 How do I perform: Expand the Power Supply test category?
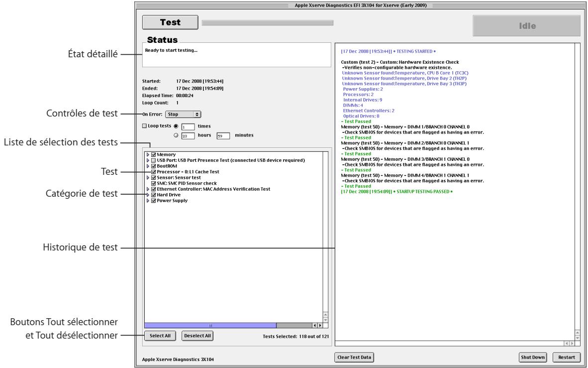(148, 201)
